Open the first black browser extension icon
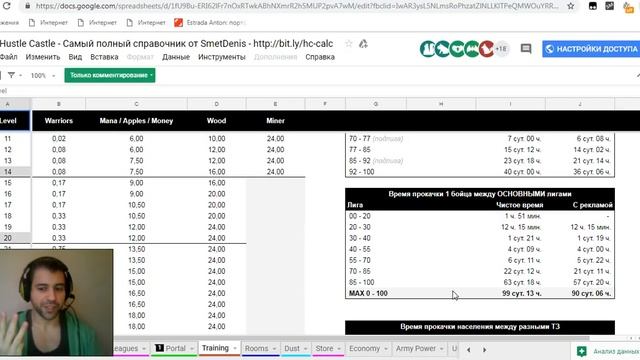This screenshot has height=360, width=640. (593, 6)
